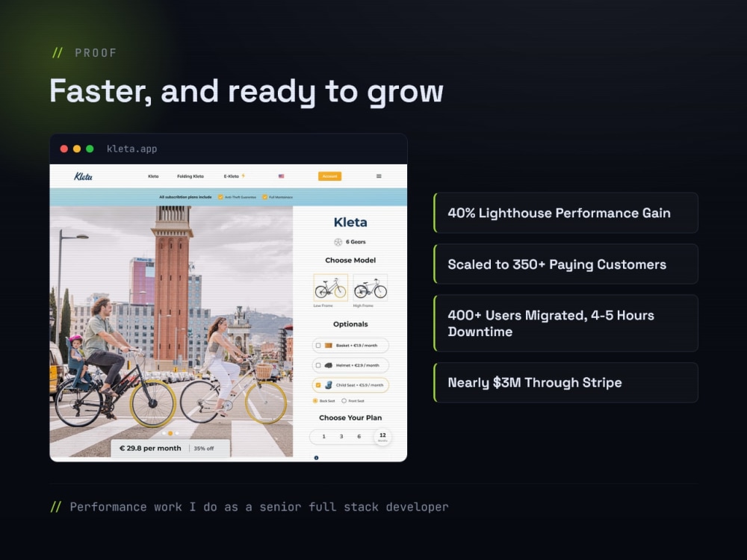Click the US flag language selector
The width and height of the screenshot is (747, 560).
[281, 176]
